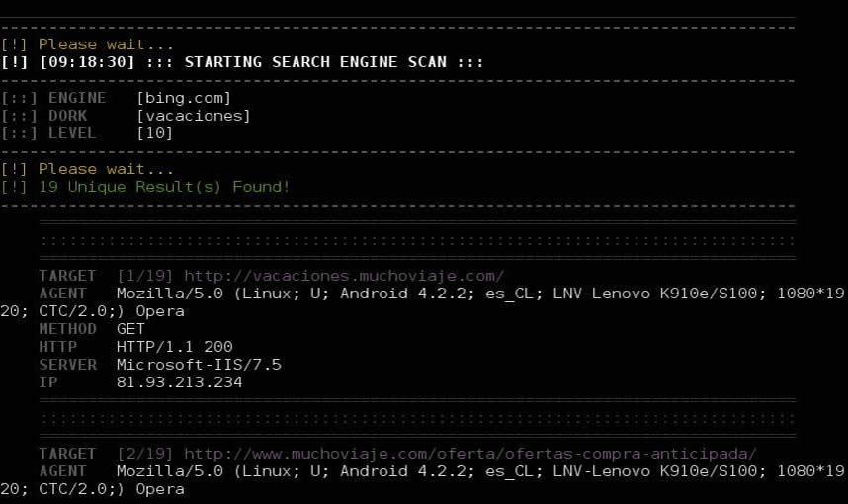Click the Microsoft-IIS/7.5 server text
Image resolution: width=848 pixels, height=504 pixels.
click(x=199, y=365)
